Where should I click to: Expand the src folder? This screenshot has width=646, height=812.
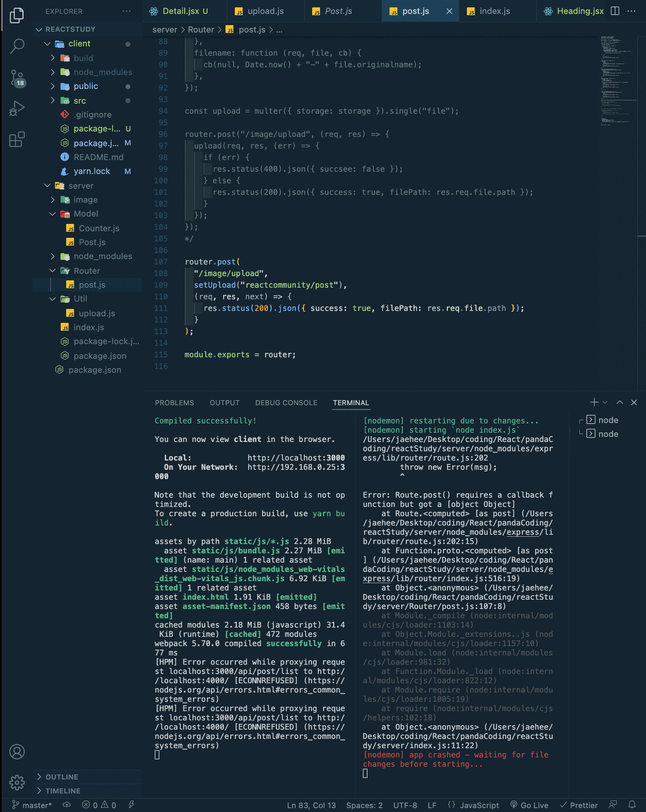87,101
